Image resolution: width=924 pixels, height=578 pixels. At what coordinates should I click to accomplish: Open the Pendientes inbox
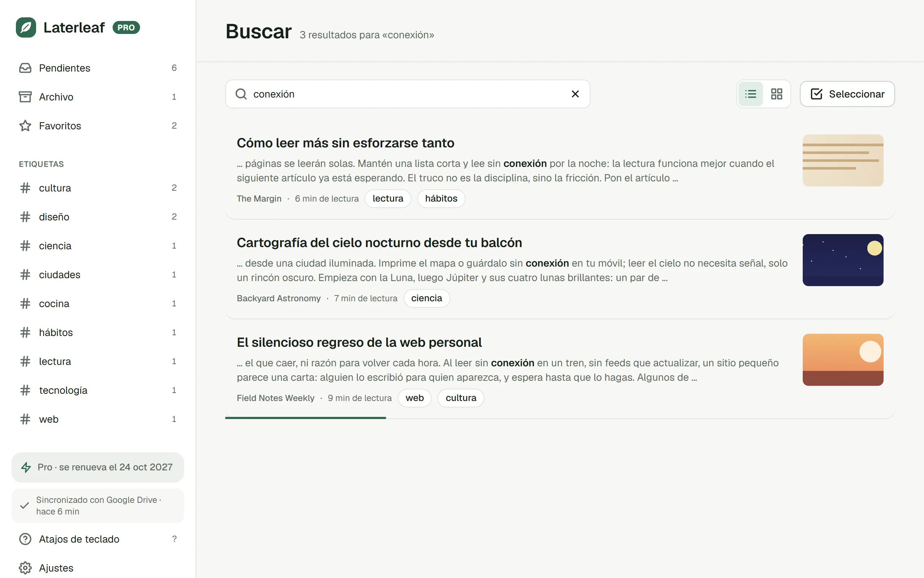[98, 68]
